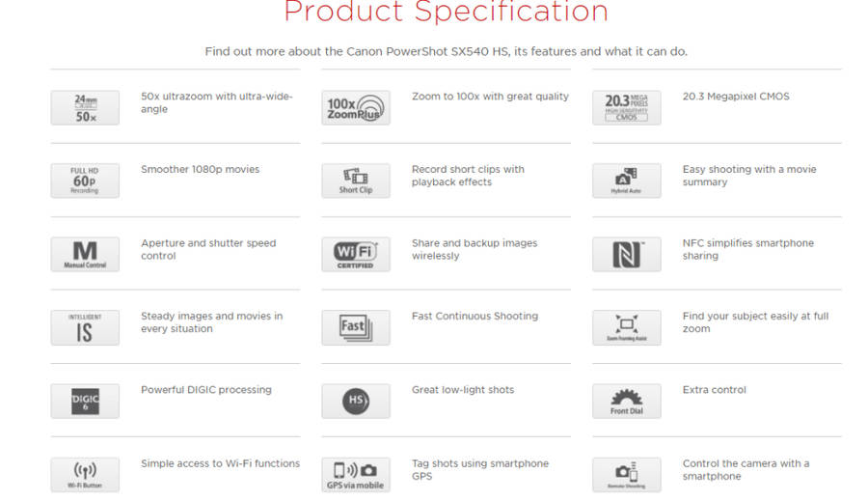The height and width of the screenshot is (501, 868).
Task: Select the Zoom Framing Assist icon
Action: [627, 327]
